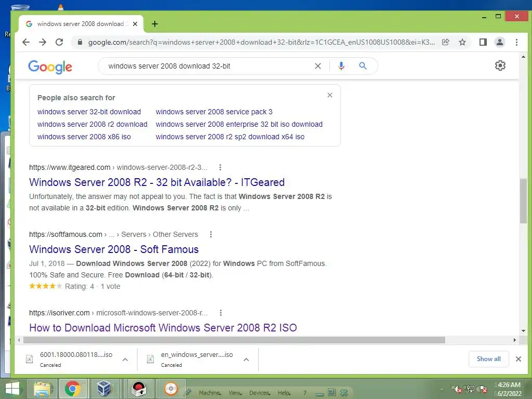Open How to Download Windows Server 2008 R2 ISO
The image size is (532, 399).
click(163, 328)
